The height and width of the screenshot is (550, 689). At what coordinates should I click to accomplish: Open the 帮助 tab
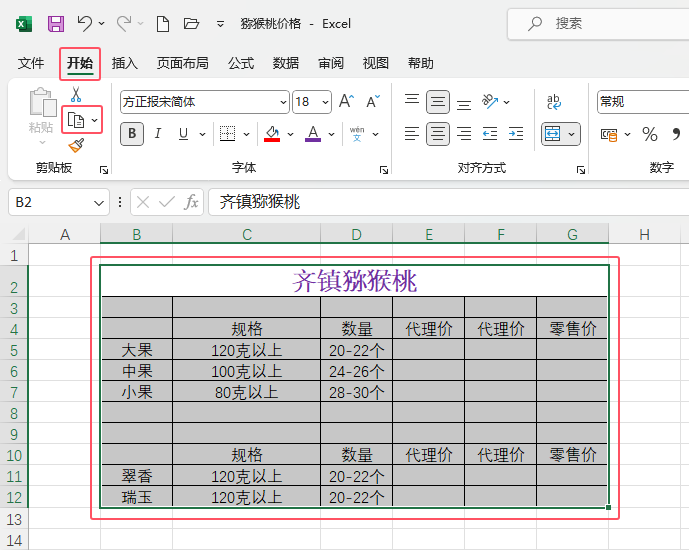(421, 63)
